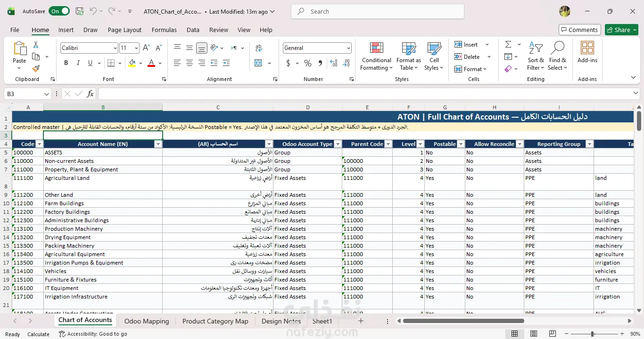Screen dimensions: 644x339
Task: Apply Accounting Number Format dollar sign
Action: coord(289,63)
